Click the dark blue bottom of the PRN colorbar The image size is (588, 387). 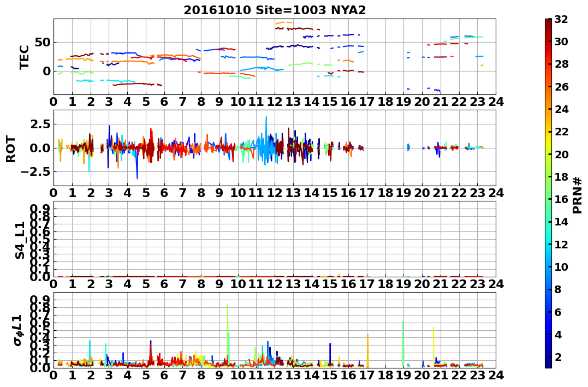click(548, 365)
